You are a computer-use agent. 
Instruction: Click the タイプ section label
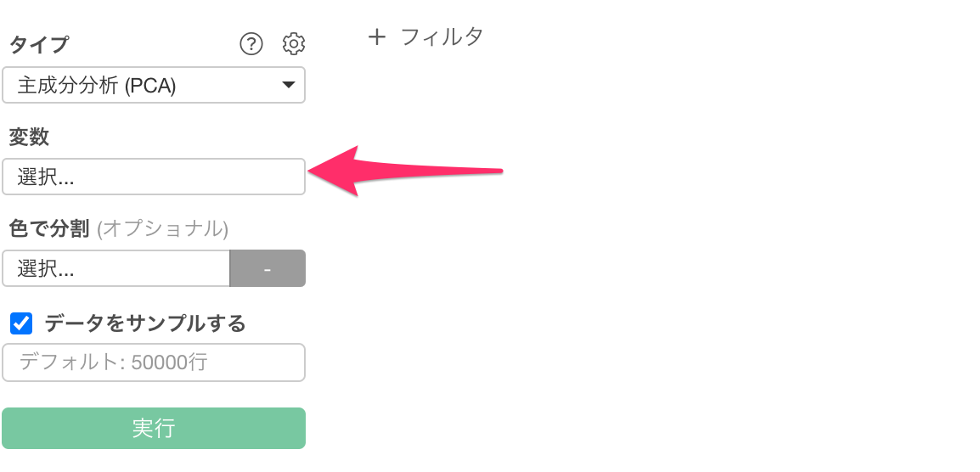coord(39,44)
